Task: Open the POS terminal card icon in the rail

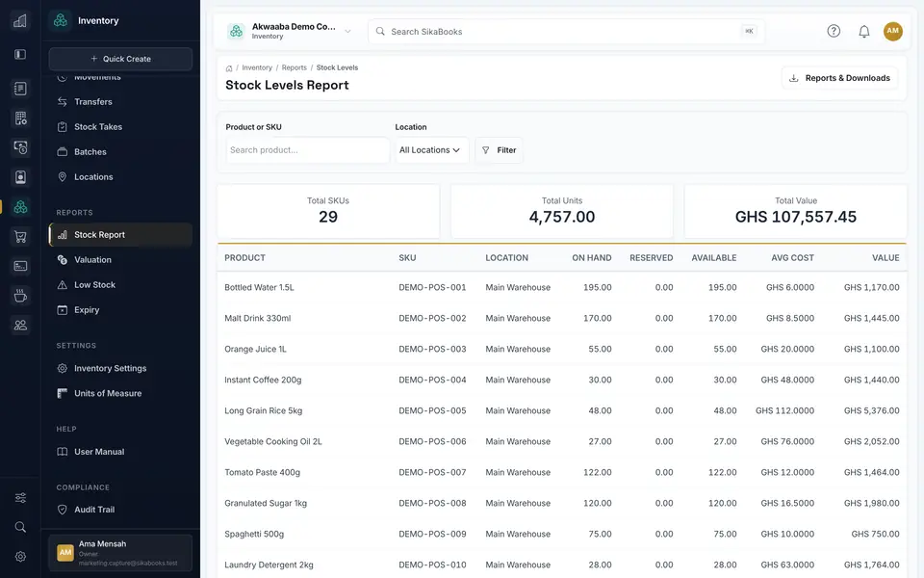Action: tap(20, 266)
